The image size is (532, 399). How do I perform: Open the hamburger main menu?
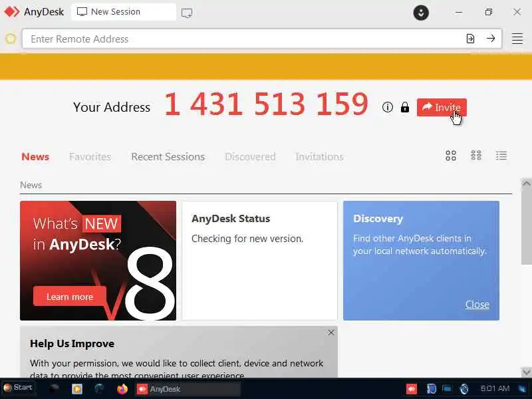click(x=517, y=39)
